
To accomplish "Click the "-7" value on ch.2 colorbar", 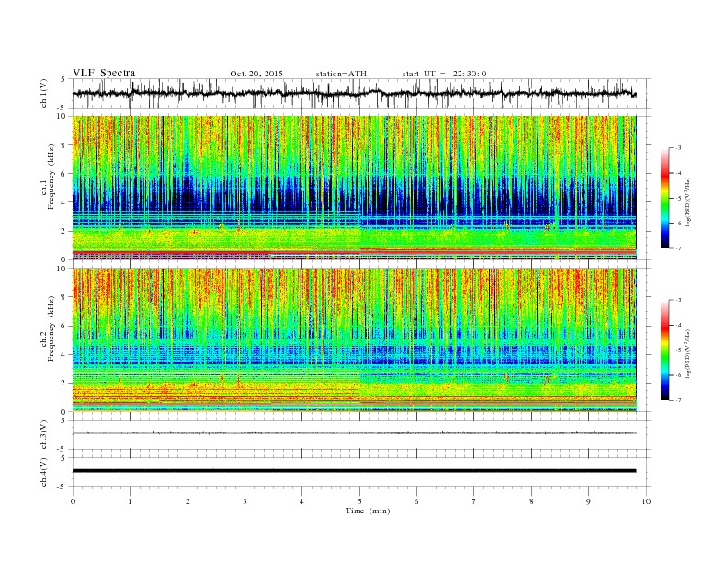I will point(677,400).
